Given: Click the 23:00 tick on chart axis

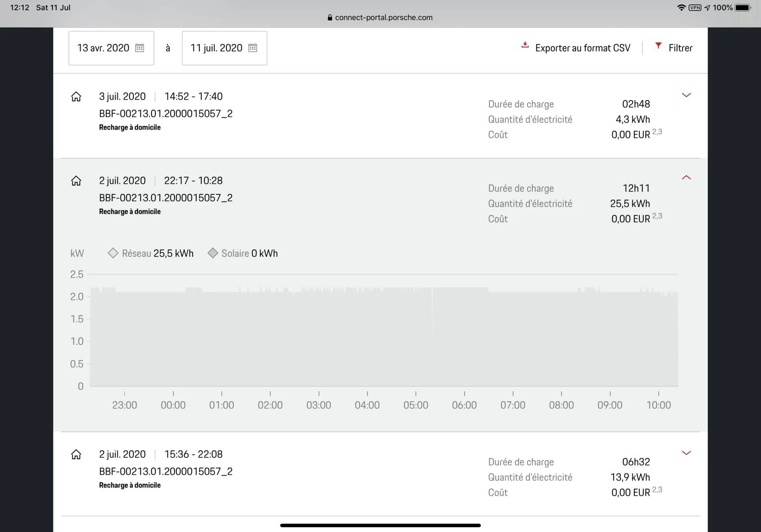Looking at the screenshot, I should (125, 405).
